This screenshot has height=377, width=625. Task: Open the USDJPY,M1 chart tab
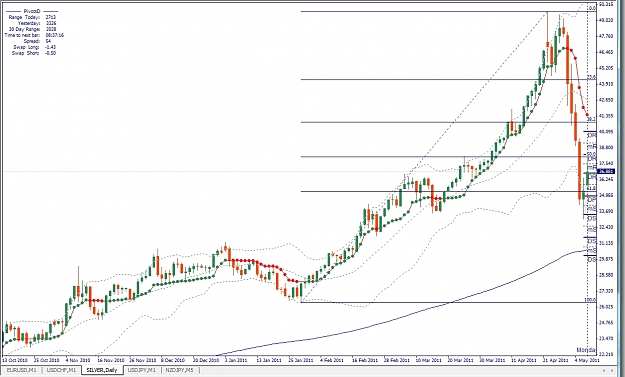[142, 370]
